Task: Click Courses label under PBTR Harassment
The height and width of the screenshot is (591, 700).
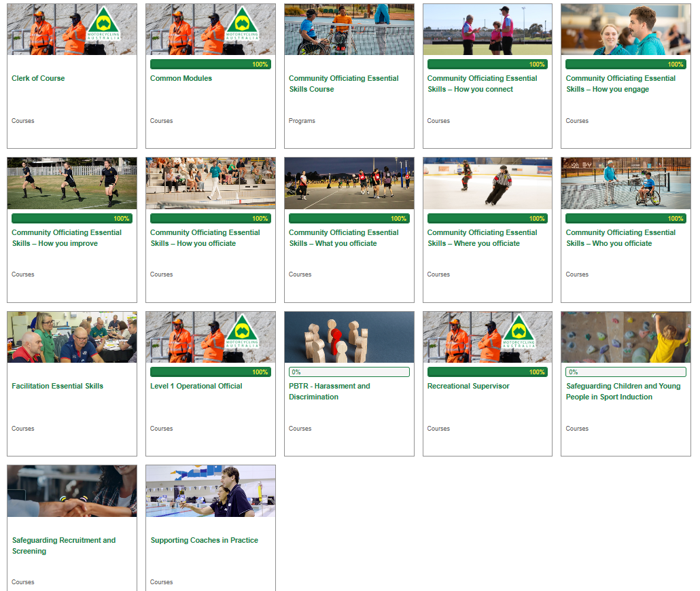Action: pyautogui.click(x=300, y=429)
